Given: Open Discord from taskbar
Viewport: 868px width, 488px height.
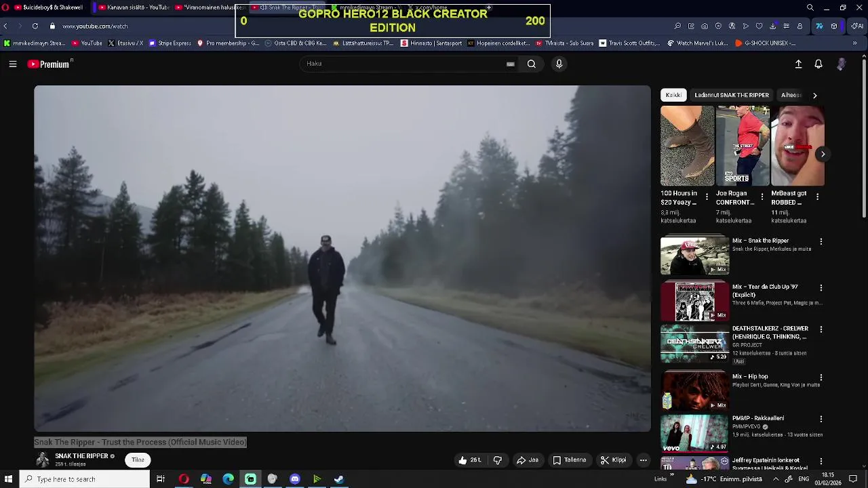Looking at the screenshot, I should pyautogui.click(x=294, y=479).
